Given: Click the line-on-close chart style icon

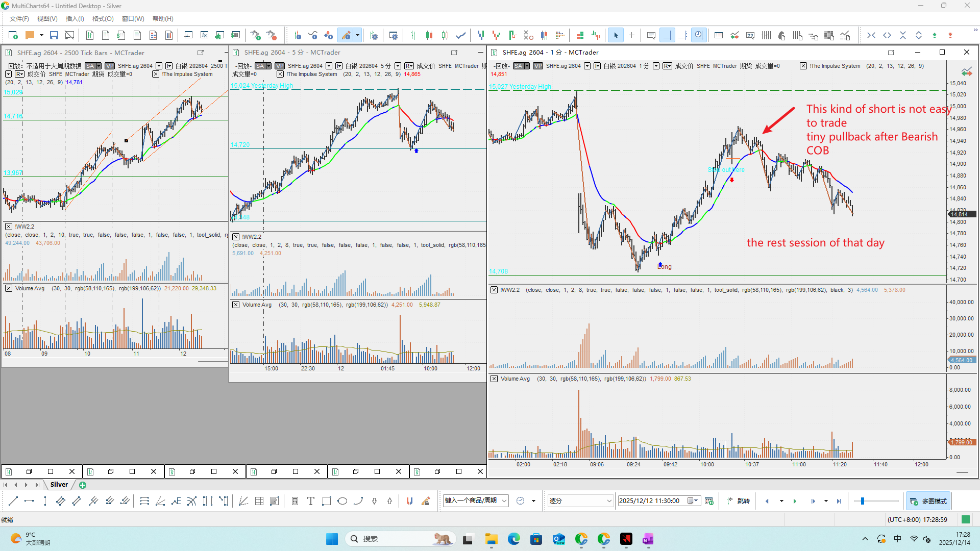Looking at the screenshot, I should [x=461, y=35].
